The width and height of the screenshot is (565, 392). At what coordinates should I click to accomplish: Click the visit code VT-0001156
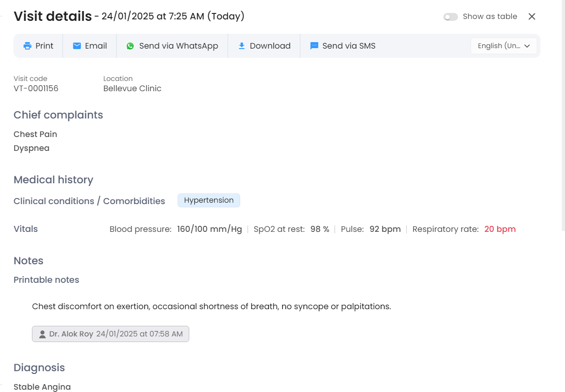pos(36,88)
